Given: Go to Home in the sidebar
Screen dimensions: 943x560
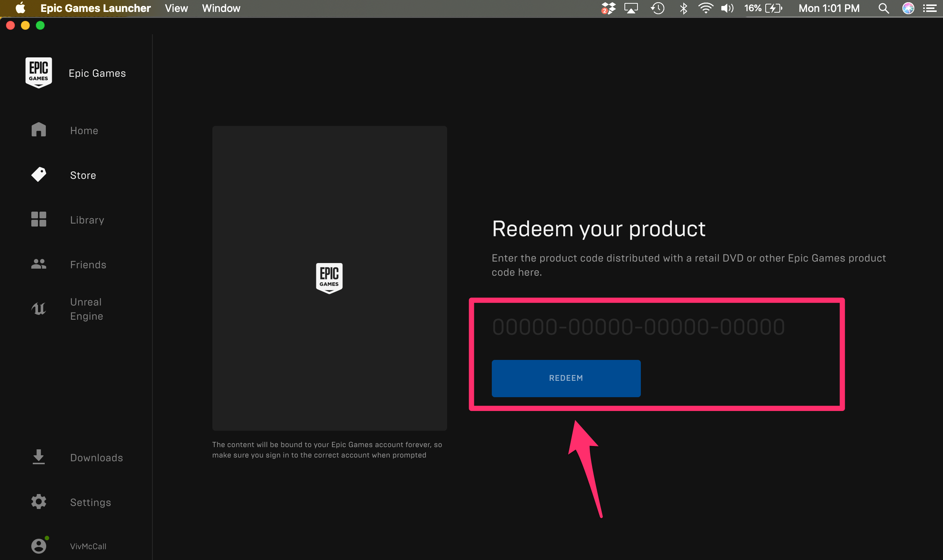Looking at the screenshot, I should pos(84,130).
